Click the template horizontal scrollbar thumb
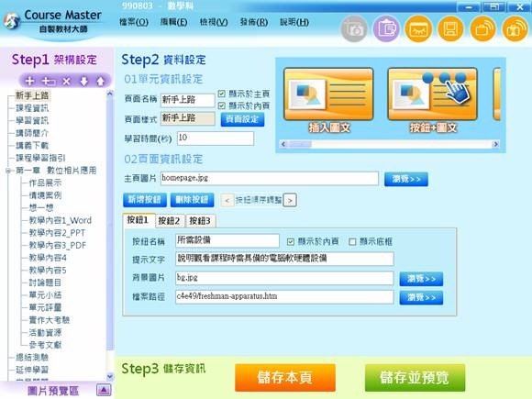Viewport: 532px width, 399px height. 300,144
